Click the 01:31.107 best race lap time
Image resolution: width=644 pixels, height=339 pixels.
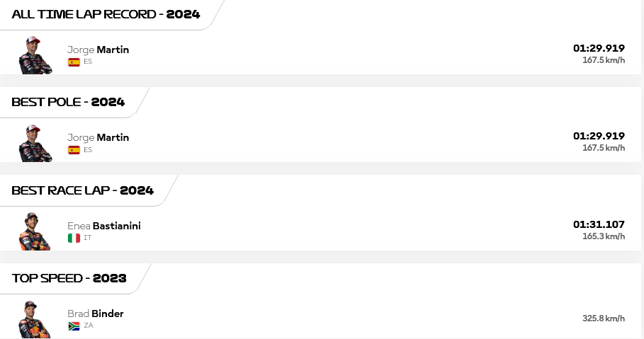click(x=599, y=224)
